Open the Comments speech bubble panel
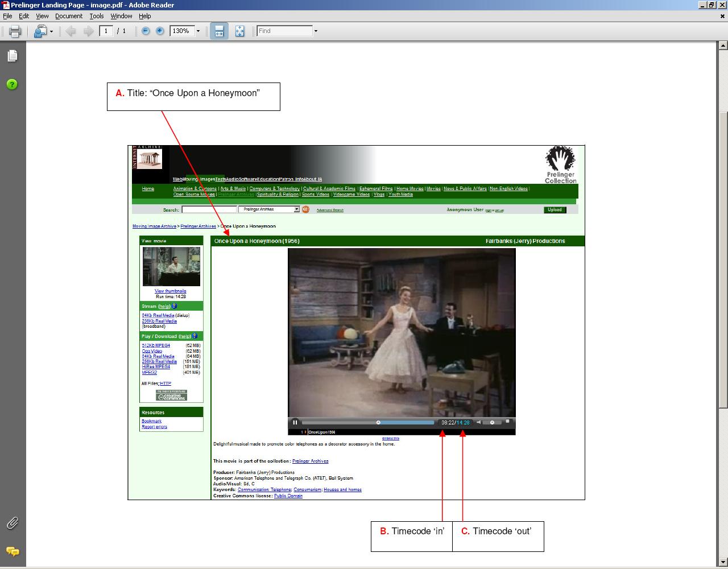The width and height of the screenshot is (728, 569). (x=12, y=551)
